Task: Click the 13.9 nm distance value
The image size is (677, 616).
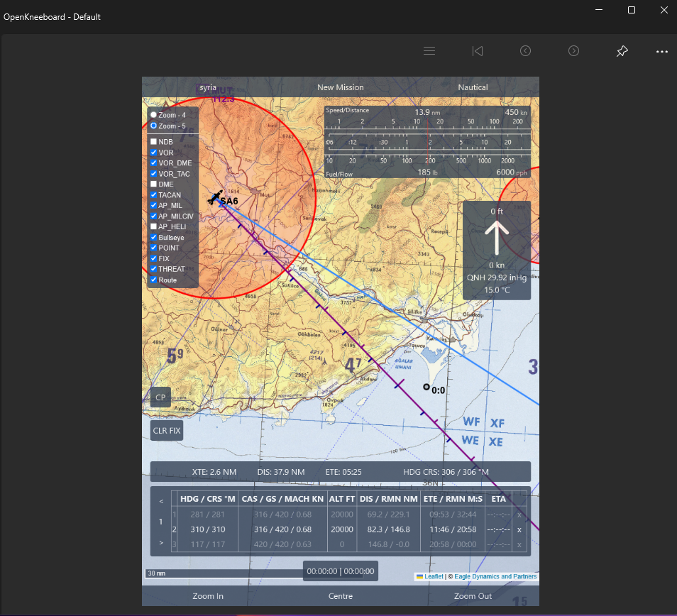Action: pos(427,112)
